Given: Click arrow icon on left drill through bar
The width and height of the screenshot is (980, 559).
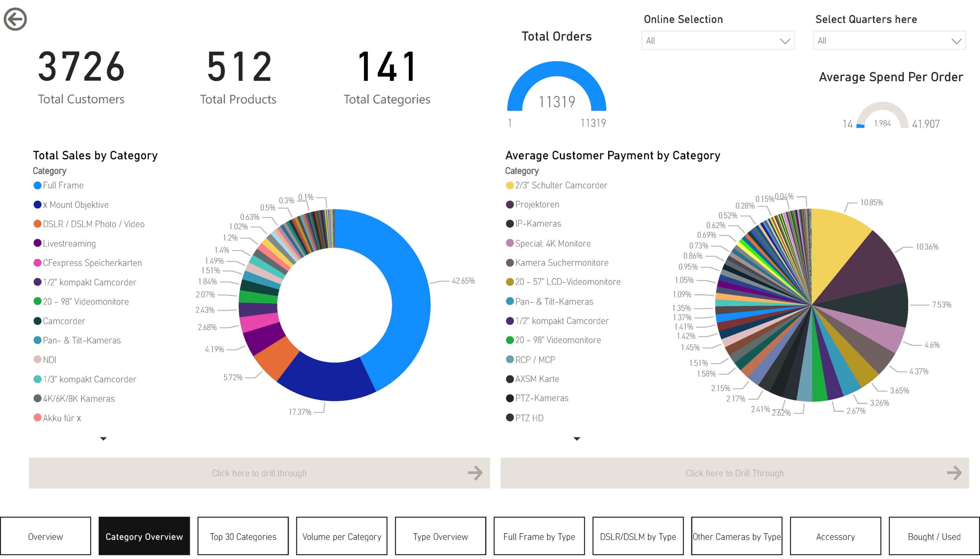Looking at the screenshot, I should 475,473.
